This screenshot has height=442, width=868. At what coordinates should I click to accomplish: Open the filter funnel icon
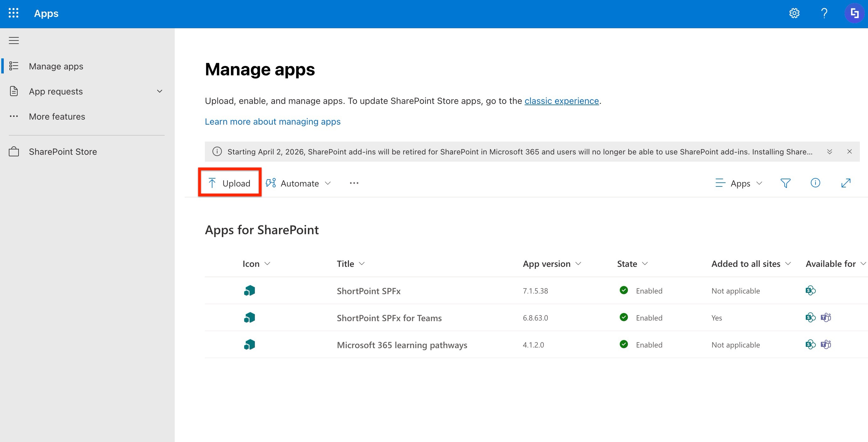click(785, 183)
